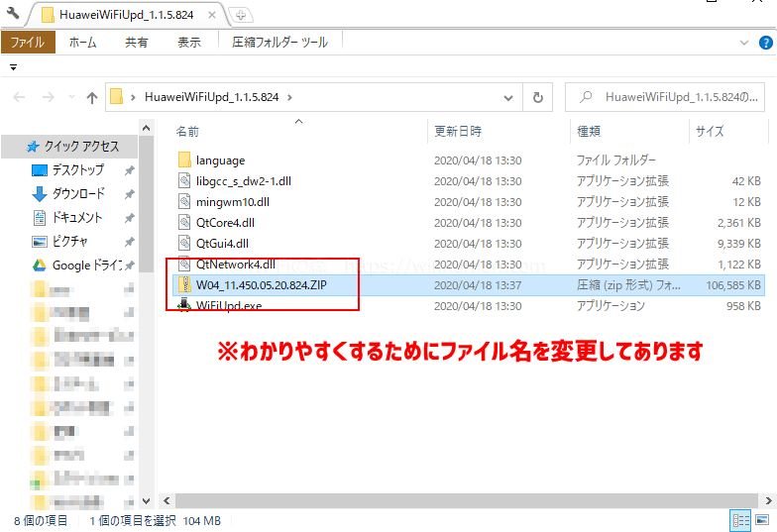Open the ファイル ribbon tab
The image size is (777, 532).
tap(28, 42)
